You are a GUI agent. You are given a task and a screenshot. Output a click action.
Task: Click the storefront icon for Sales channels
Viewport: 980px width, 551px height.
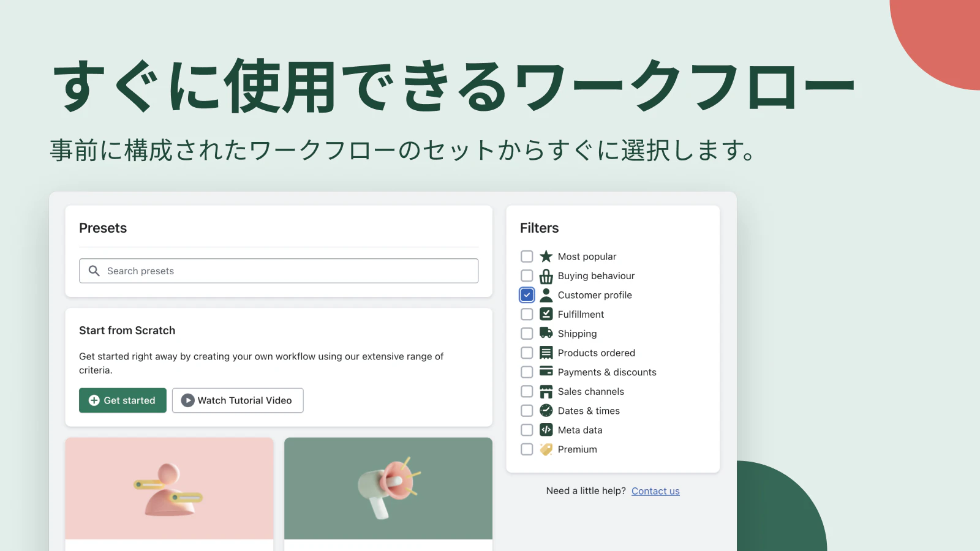point(546,391)
